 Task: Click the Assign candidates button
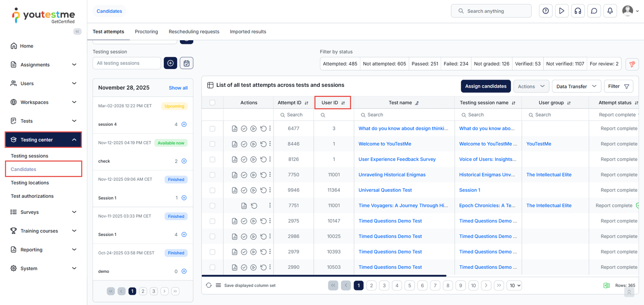485,86
